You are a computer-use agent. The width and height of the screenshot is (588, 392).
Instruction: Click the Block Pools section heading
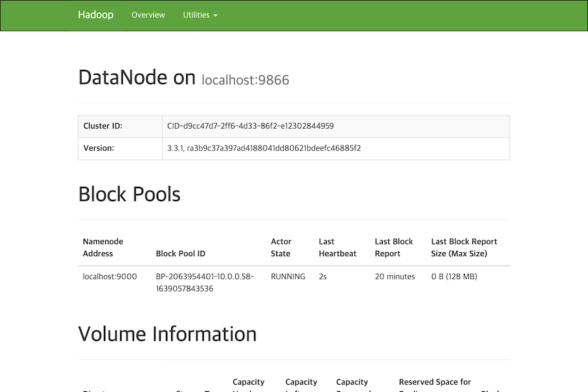pyautogui.click(x=129, y=194)
